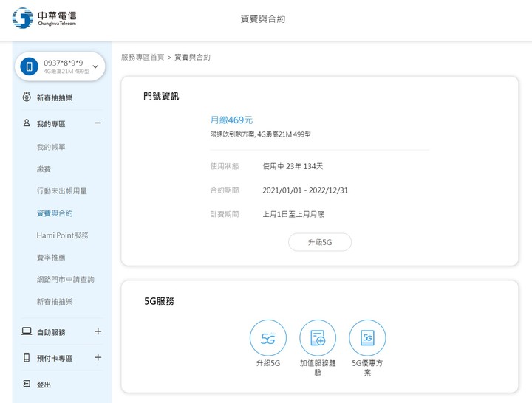Click the 使用中 23年 134天 status value
The width and height of the screenshot is (532, 403).
coord(293,166)
